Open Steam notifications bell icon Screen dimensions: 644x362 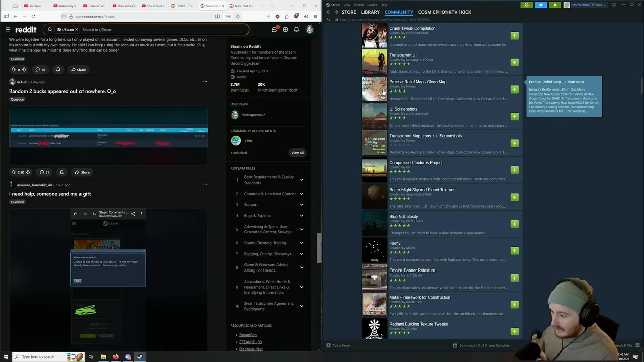(x=555, y=5)
